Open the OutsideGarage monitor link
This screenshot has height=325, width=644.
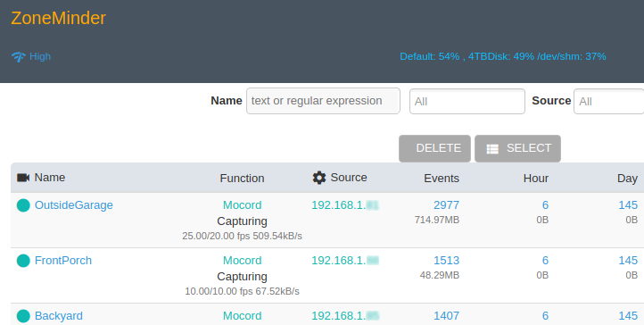74,205
